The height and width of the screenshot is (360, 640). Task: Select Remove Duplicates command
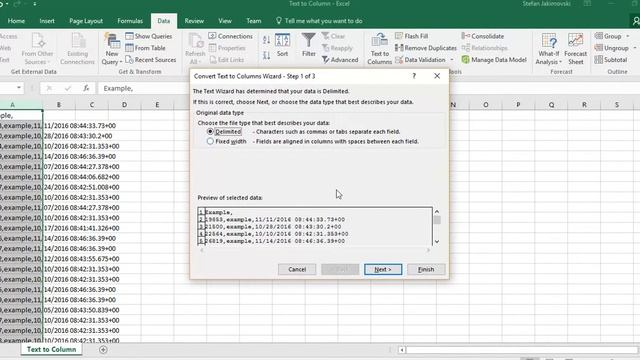(x=426, y=48)
